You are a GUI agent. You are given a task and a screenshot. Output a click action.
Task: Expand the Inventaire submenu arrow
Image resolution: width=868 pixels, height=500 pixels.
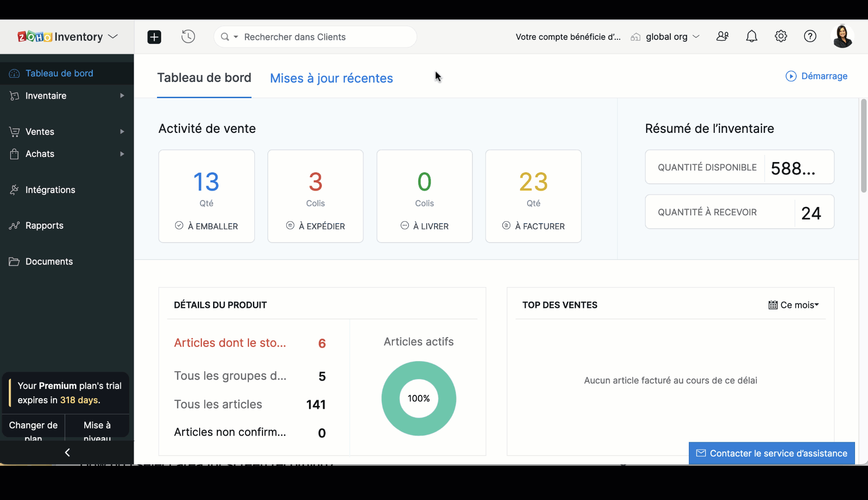[122, 96]
